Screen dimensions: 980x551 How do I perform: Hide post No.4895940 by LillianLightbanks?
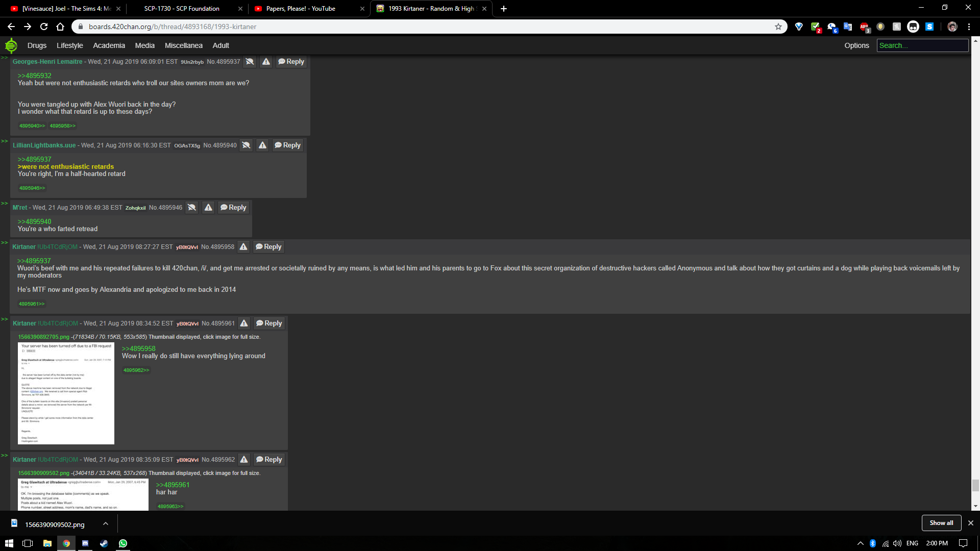pos(246,145)
